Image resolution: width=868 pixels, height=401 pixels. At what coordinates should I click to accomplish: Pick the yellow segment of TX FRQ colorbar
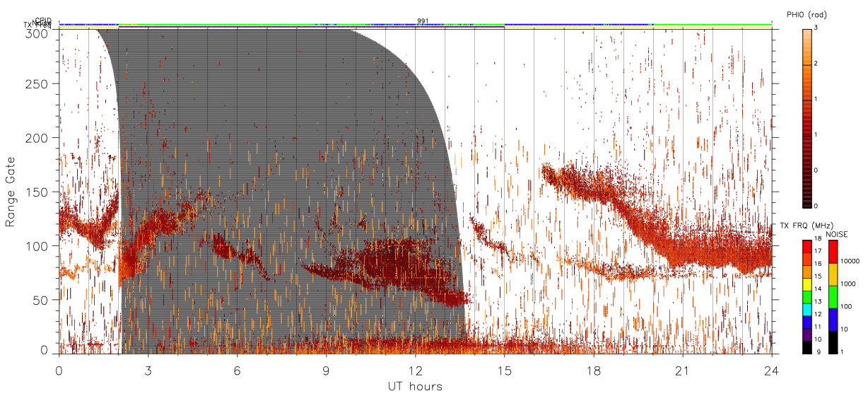(x=807, y=284)
